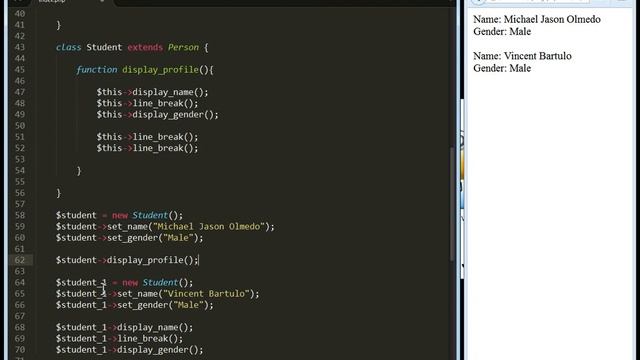
Task: Click 'Name: Michael Jason Olmedo' in browser output
Action: click(537, 19)
